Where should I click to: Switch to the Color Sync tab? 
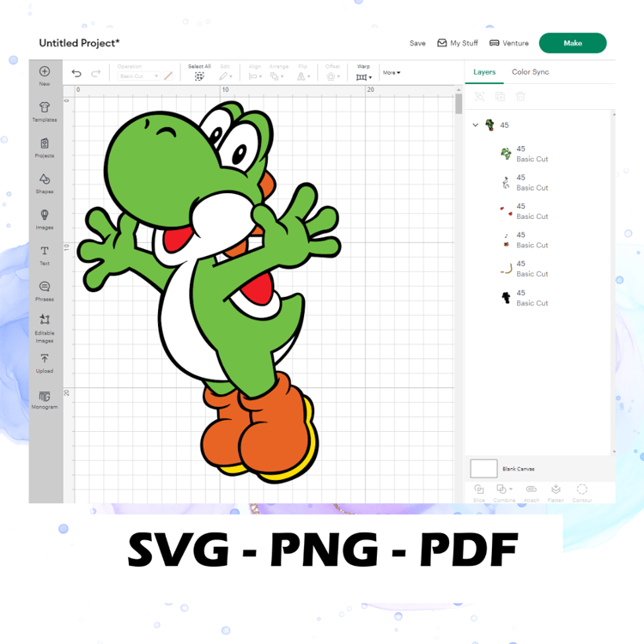click(x=531, y=72)
